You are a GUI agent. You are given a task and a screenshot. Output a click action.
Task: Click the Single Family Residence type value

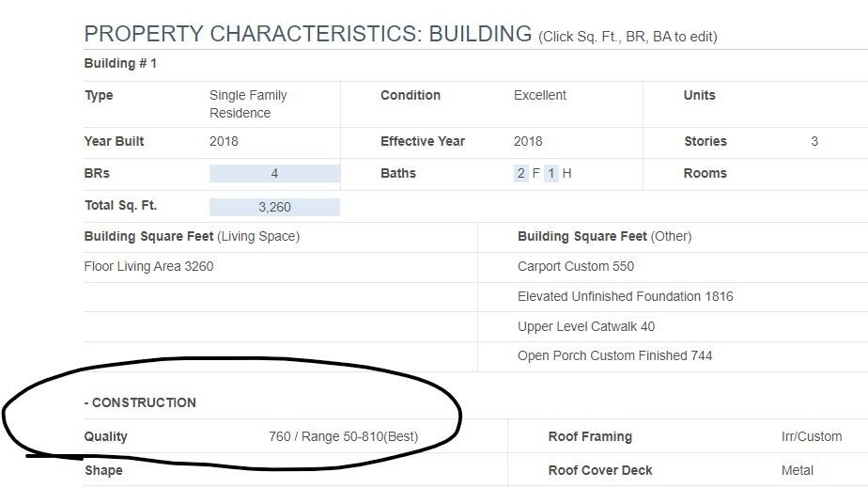(x=248, y=103)
